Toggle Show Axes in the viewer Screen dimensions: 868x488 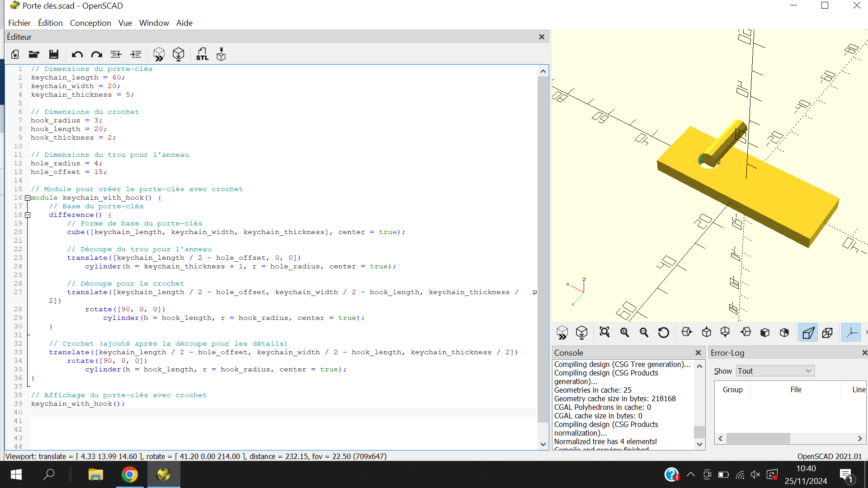851,333
